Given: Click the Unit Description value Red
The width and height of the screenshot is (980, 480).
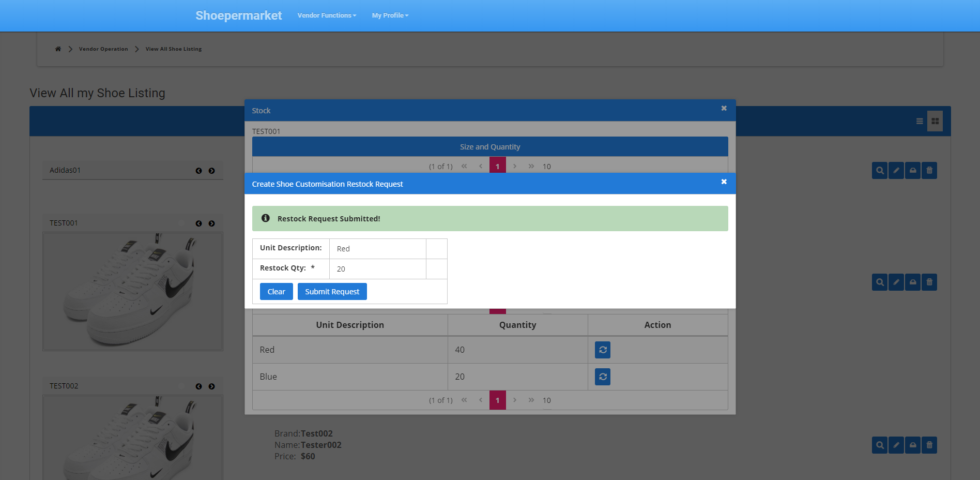Looking at the screenshot, I should point(343,249).
